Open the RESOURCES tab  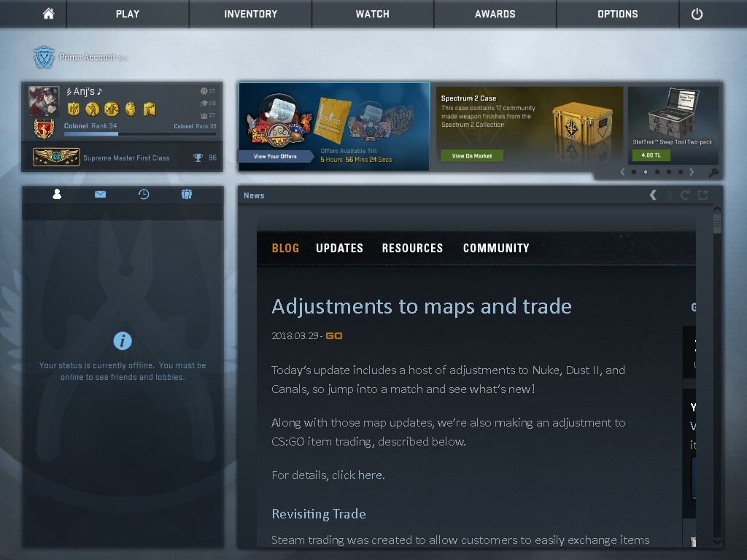[412, 248]
